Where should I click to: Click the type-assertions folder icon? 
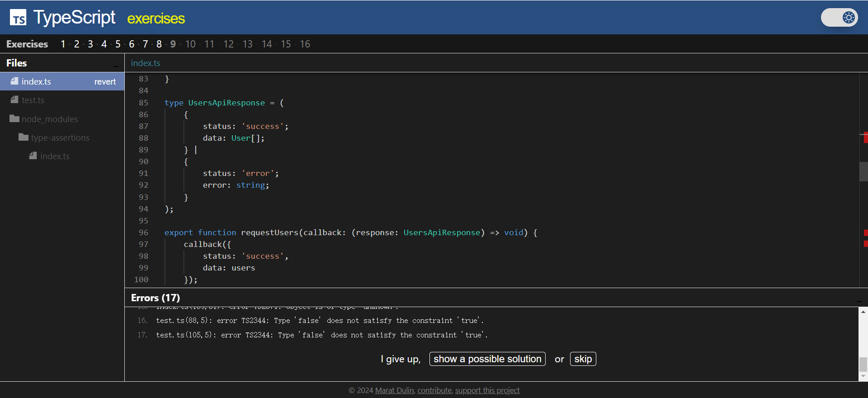pyautogui.click(x=24, y=137)
